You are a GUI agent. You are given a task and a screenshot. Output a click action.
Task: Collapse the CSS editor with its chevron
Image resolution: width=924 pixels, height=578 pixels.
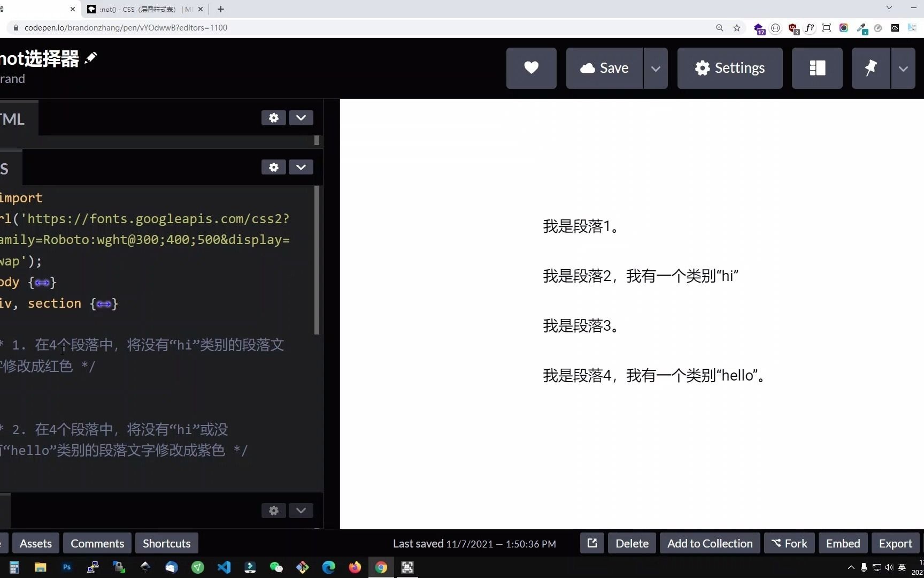301,167
